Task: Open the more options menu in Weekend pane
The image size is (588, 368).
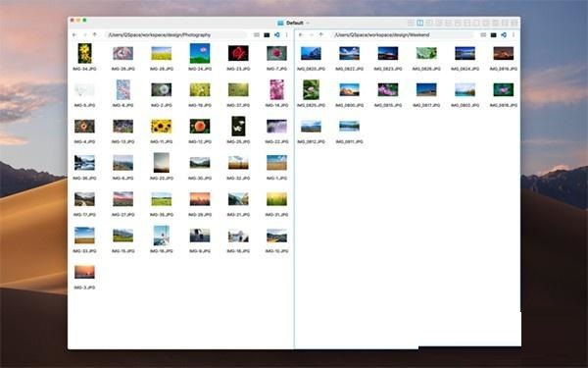Action: pyautogui.click(x=514, y=35)
